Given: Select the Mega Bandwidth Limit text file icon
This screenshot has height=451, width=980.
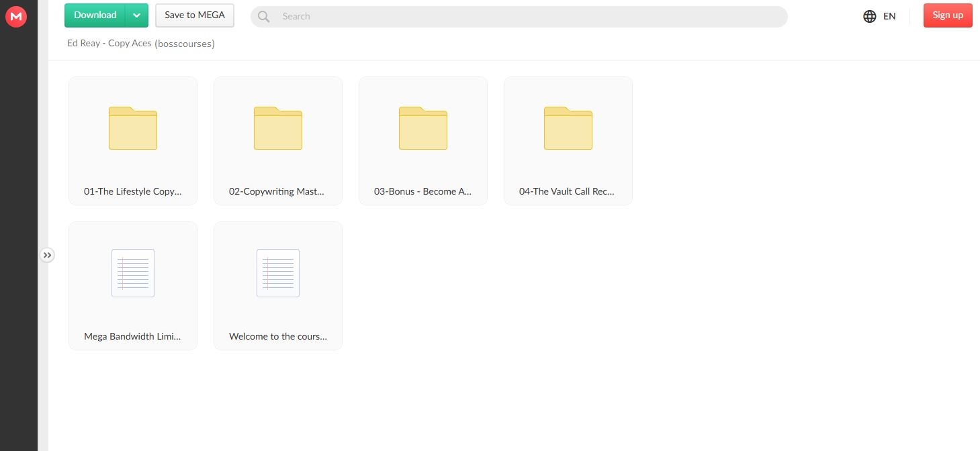Looking at the screenshot, I should click(x=133, y=273).
